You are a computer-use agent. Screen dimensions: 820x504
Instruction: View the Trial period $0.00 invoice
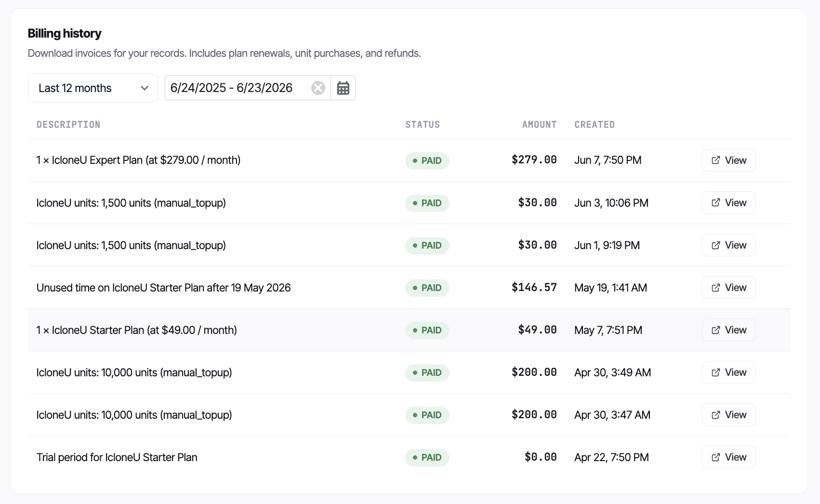click(x=728, y=457)
